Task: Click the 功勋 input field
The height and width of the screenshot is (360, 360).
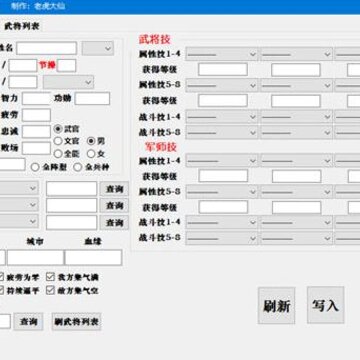Action: (92, 99)
